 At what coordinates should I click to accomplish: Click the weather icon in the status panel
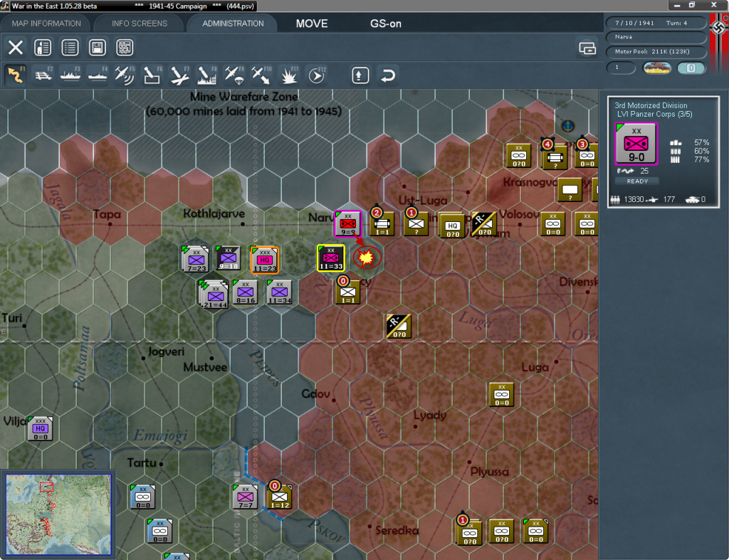click(657, 68)
